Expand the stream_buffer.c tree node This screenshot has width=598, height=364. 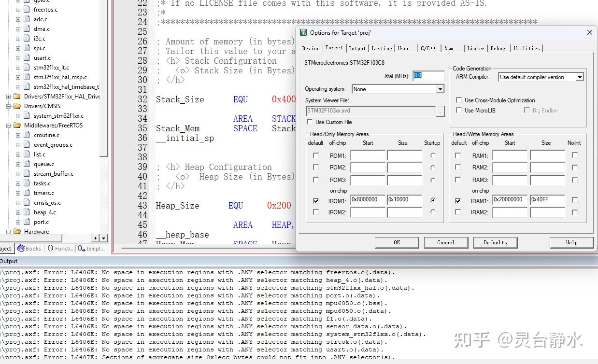point(18,174)
